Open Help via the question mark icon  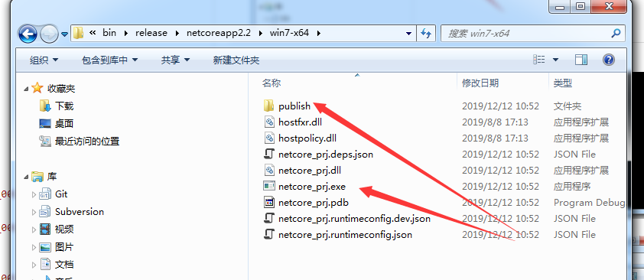click(x=609, y=60)
